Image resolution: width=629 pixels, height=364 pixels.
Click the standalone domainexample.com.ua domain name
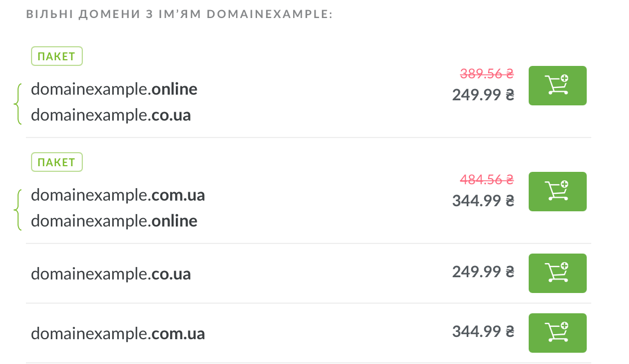coord(117,334)
